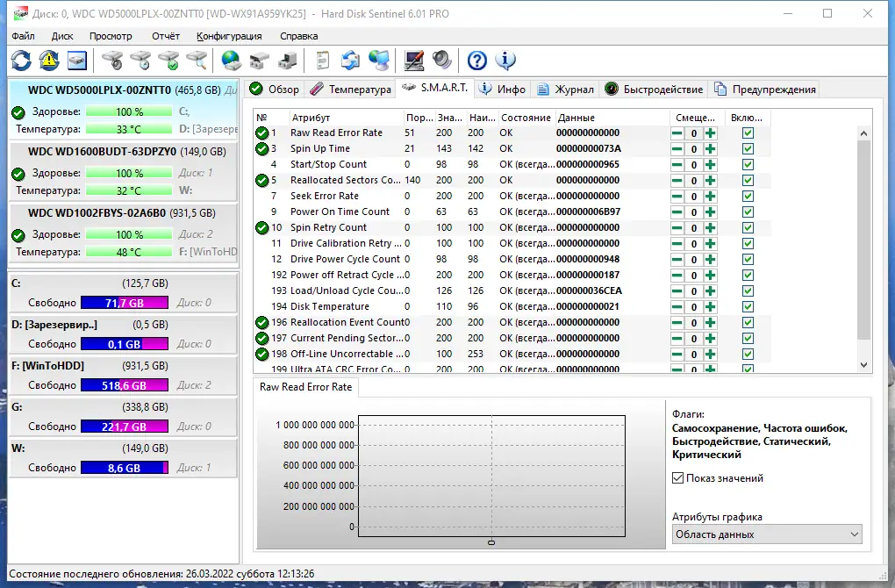895x588 pixels.
Task: Increase offset for Spin Up Time with plus
Action: click(710, 149)
